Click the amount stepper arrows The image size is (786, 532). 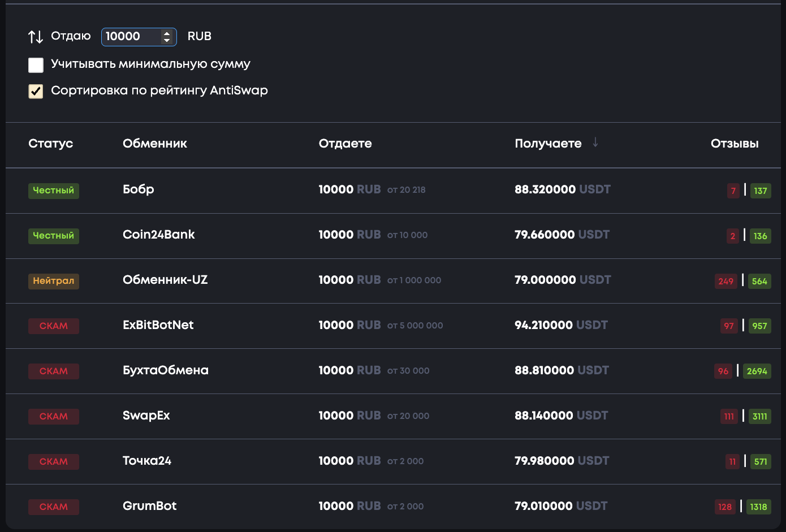coord(167,37)
